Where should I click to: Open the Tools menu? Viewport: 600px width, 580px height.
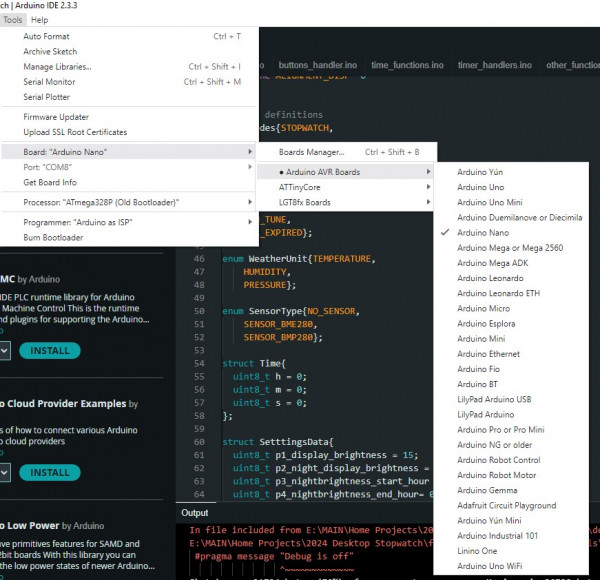13,20
